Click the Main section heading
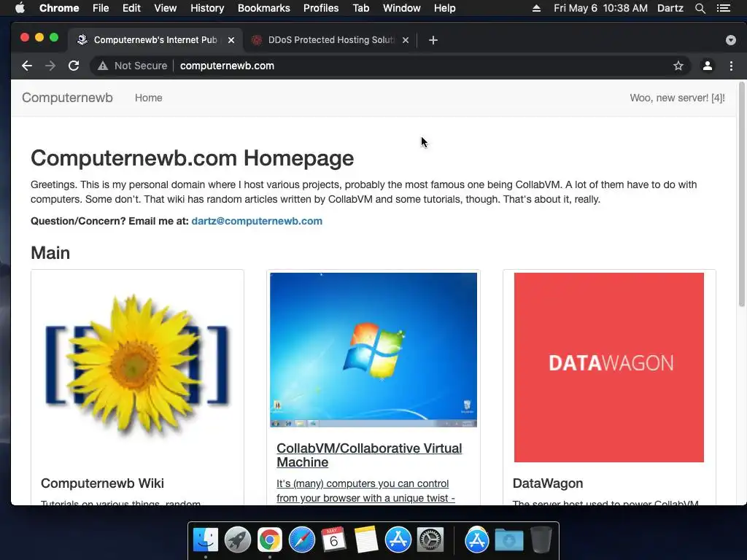Image resolution: width=747 pixels, height=560 pixels. pyautogui.click(x=50, y=253)
